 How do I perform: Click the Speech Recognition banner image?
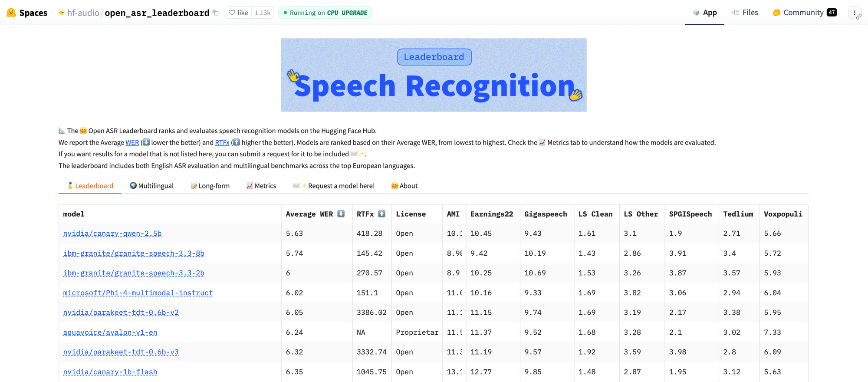click(434, 75)
